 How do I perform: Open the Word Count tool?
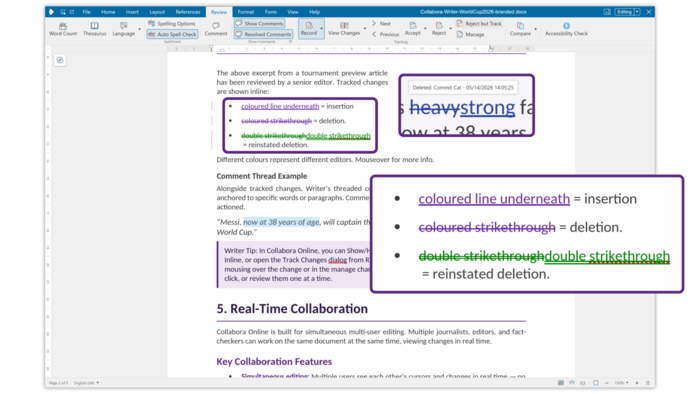coord(62,29)
